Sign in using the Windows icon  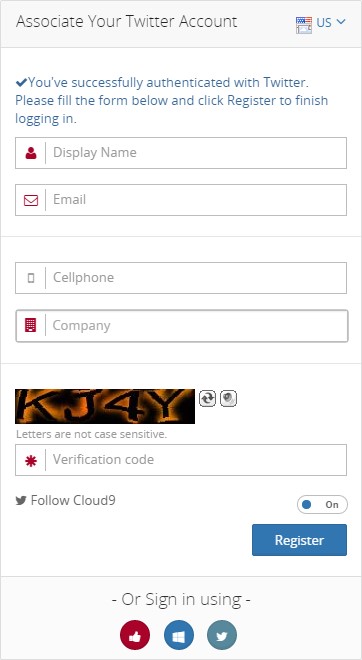pos(179,635)
